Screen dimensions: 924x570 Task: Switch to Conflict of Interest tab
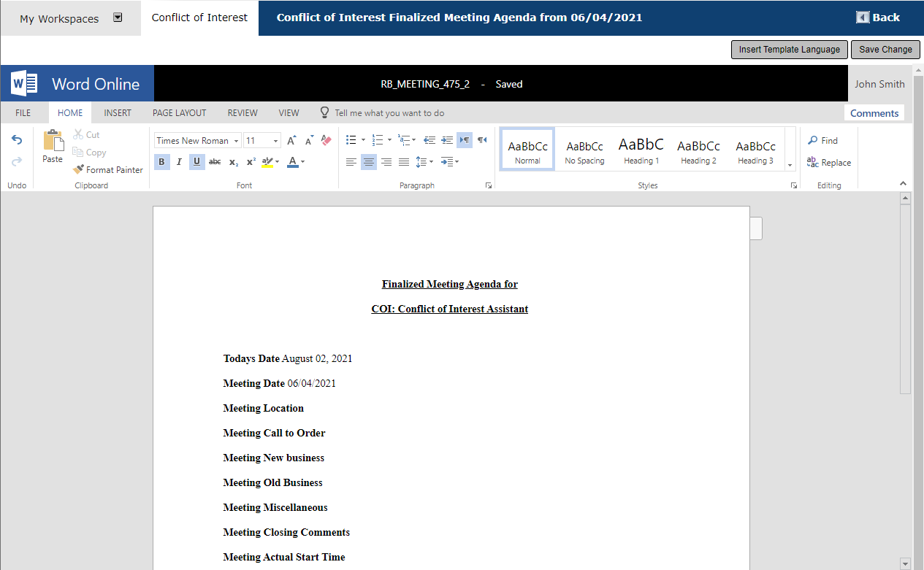(x=199, y=18)
